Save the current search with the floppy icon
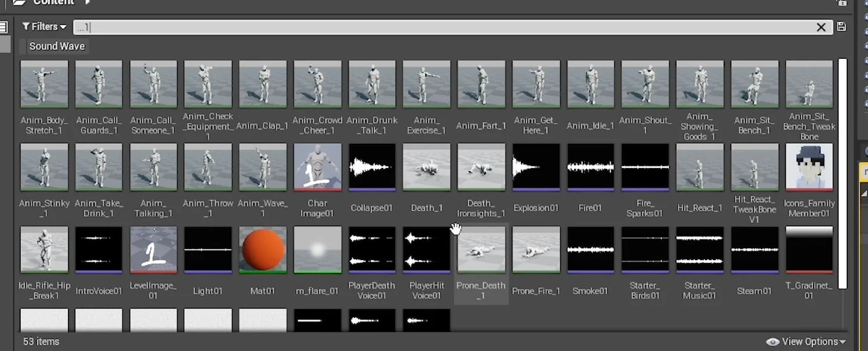This screenshot has width=868, height=351. point(841,26)
